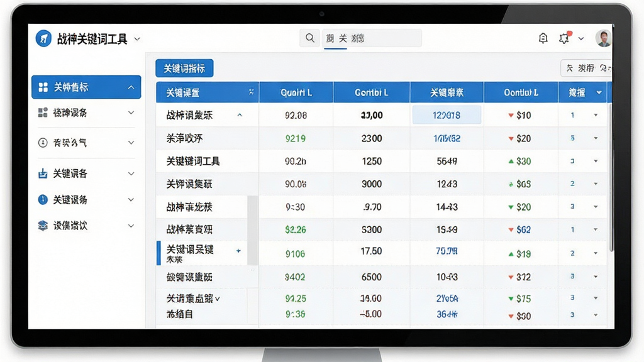Click the blue number 5 in the 9219 row
The image size is (644, 362).
pos(572,138)
